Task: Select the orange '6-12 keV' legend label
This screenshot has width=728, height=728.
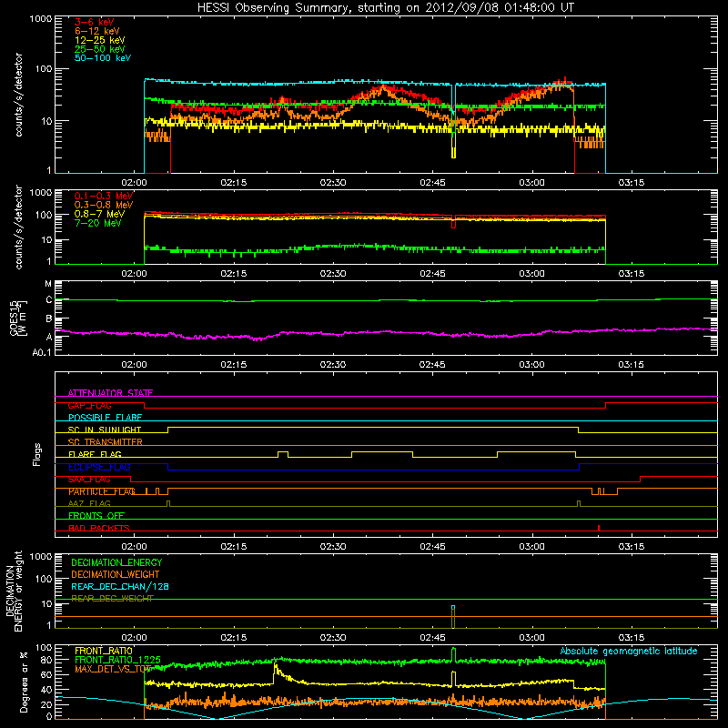Action: (97, 31)
